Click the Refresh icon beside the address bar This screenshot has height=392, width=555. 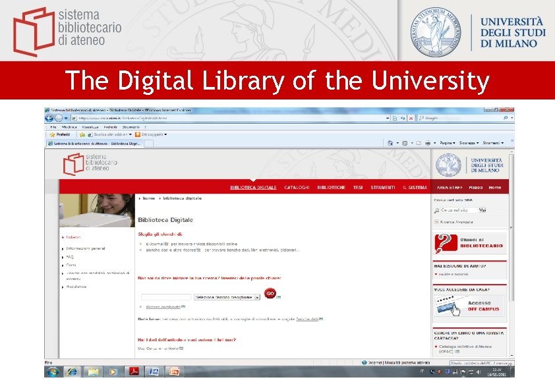[403, 118]
